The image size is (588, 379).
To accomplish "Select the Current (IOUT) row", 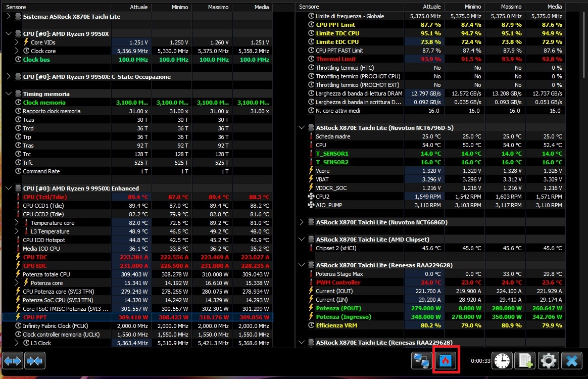I will point(430,291).
